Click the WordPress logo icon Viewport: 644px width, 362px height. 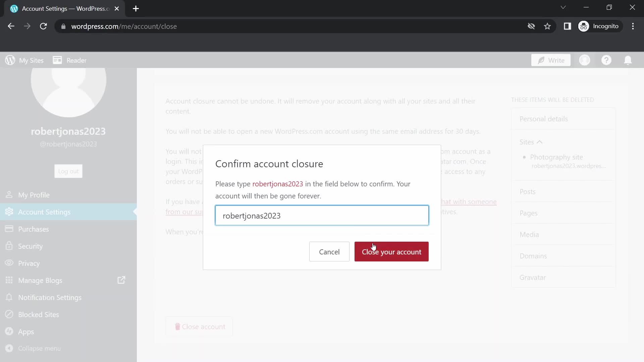click(10, 60)
